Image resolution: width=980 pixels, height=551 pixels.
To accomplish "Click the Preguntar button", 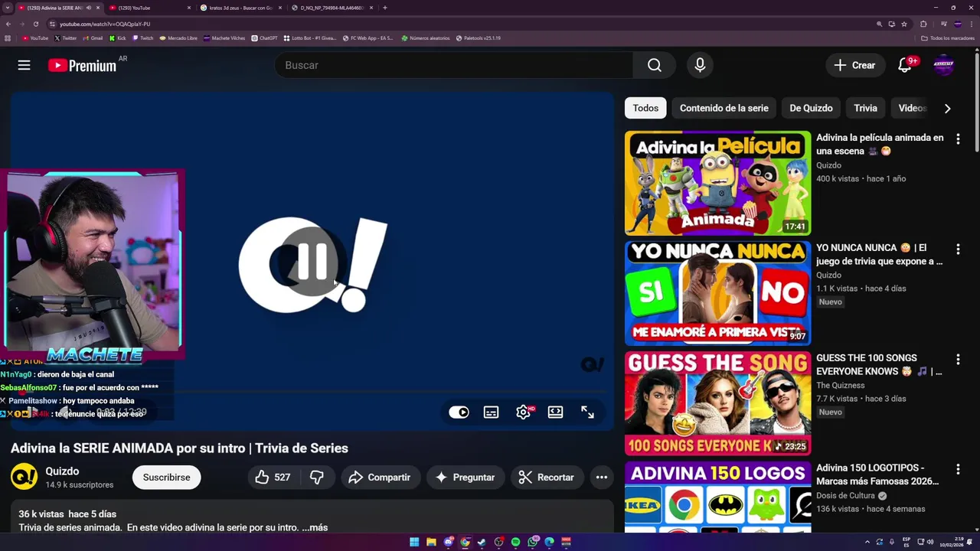I will point(465,477).
